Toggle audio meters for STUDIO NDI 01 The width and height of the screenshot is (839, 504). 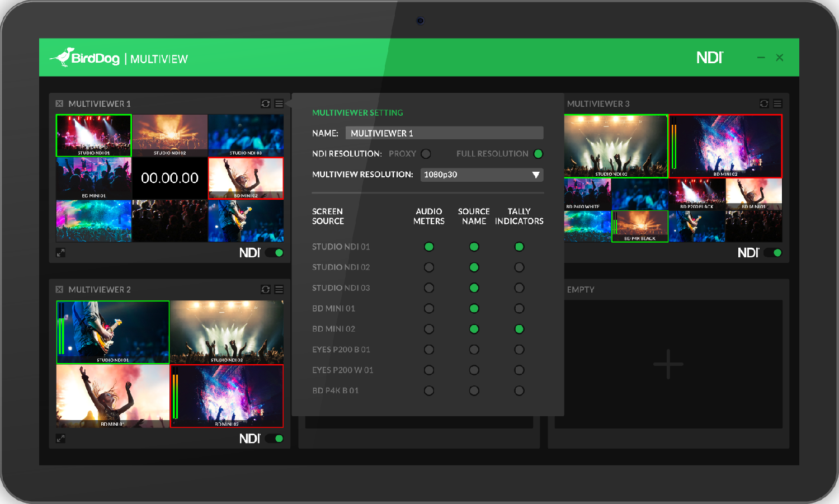coord(429,247)
